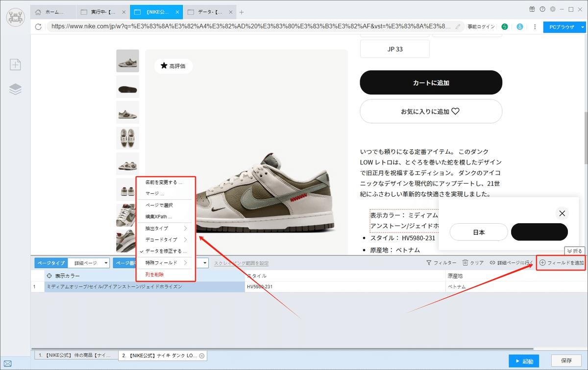Reload the page with the refresh icon
588x370 pixels.
38,27
